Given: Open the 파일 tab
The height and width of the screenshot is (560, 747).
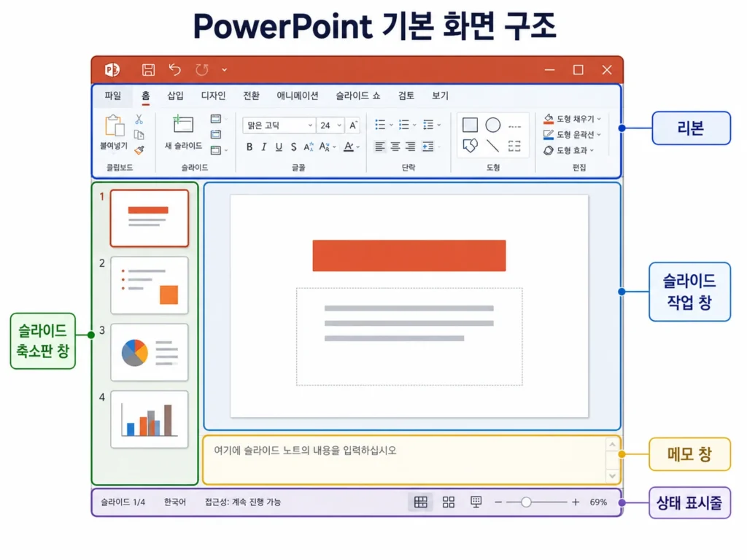Looking at the screenshot, I should tap(113, 96).
